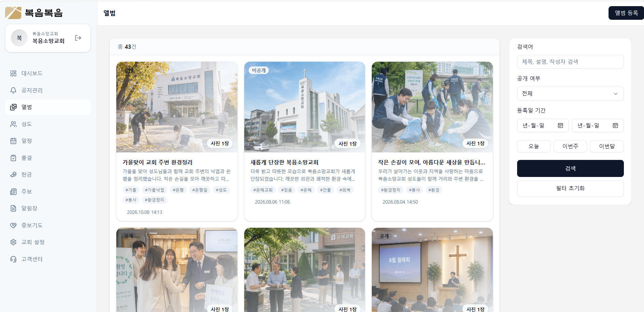This screenshot has height=312, width=644.
Task: Click the 가을맞이 교회 주변 환경정리 title
Action: pos(158,162)
